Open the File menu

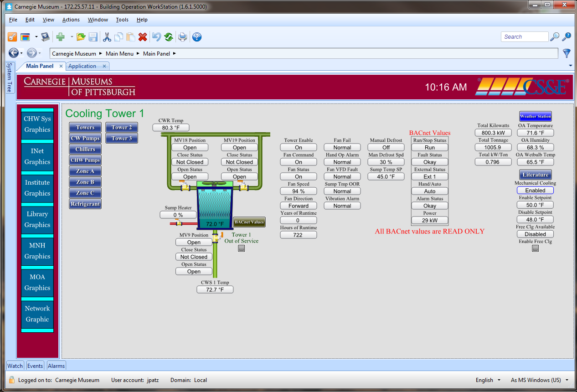tap(13, 20)
